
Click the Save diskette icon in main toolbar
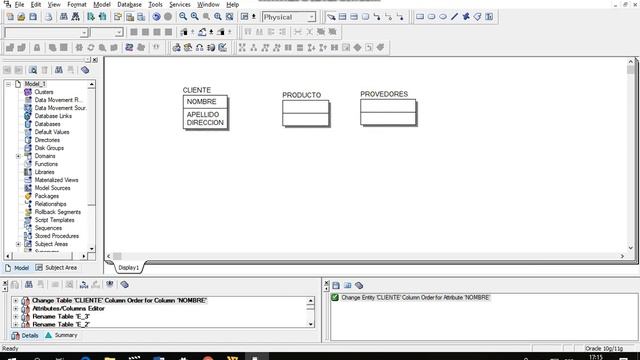click(x=33, y=17)
